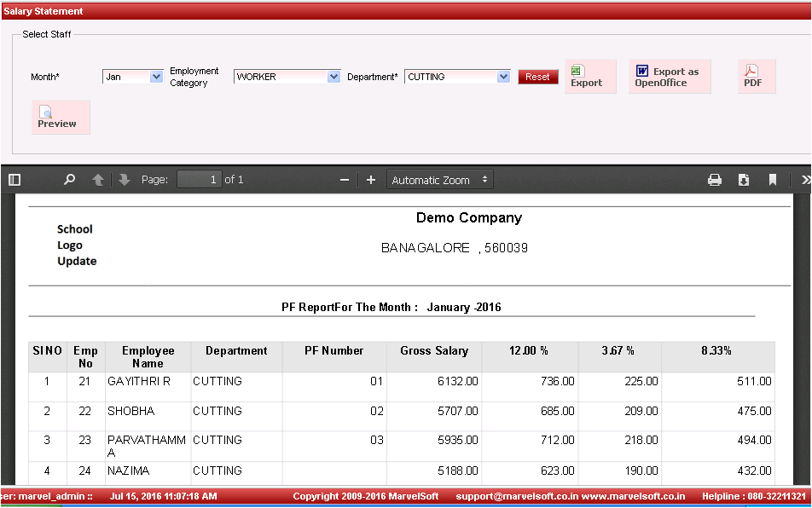
Task: Go to next page arrow
Action: (125, 180)
